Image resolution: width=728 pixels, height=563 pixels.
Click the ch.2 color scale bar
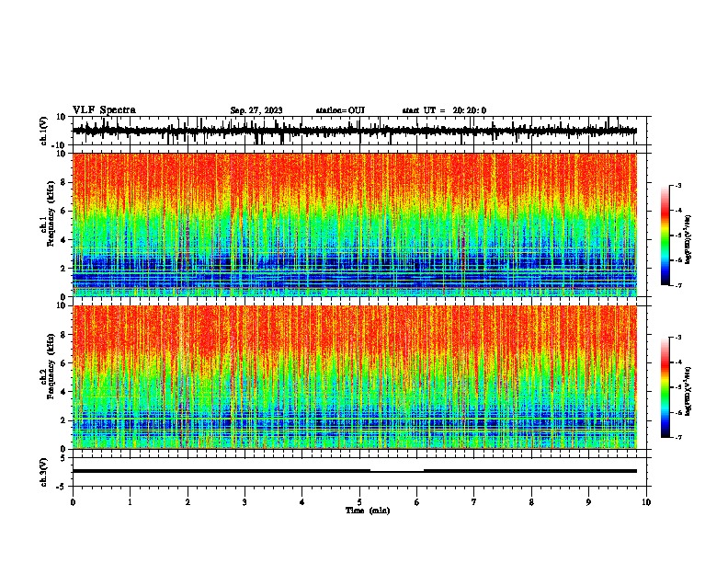click(665, 387)
